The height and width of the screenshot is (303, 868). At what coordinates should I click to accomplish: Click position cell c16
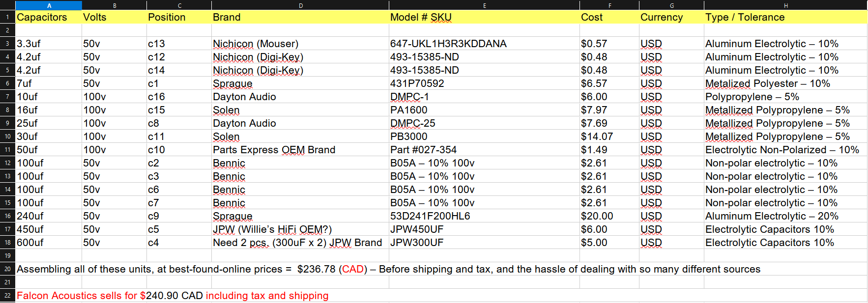(x=179, y=97)
